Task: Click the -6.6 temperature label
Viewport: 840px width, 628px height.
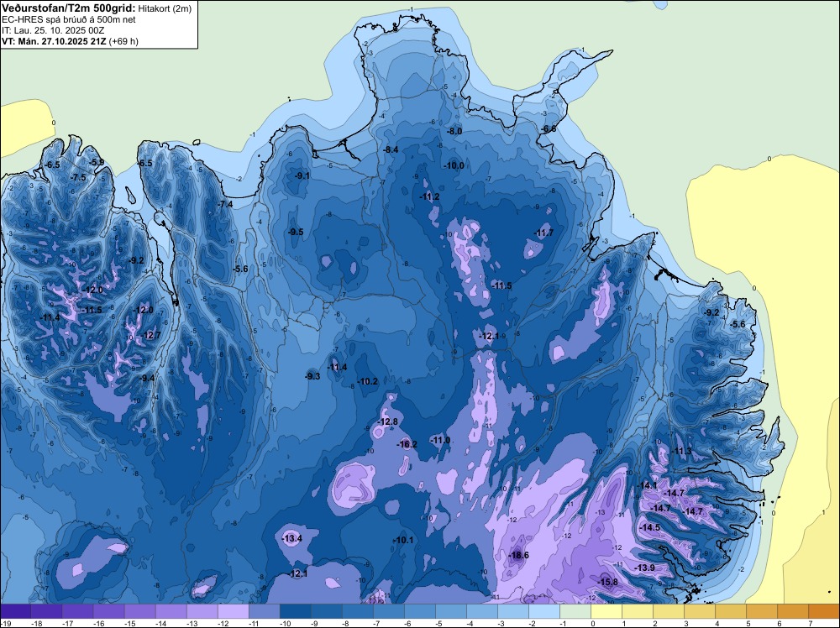Action: point(548,129)
